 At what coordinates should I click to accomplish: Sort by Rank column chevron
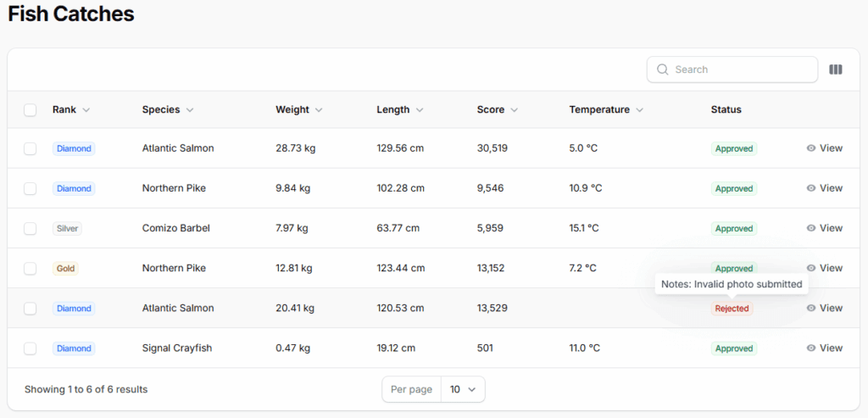(86, 110)
